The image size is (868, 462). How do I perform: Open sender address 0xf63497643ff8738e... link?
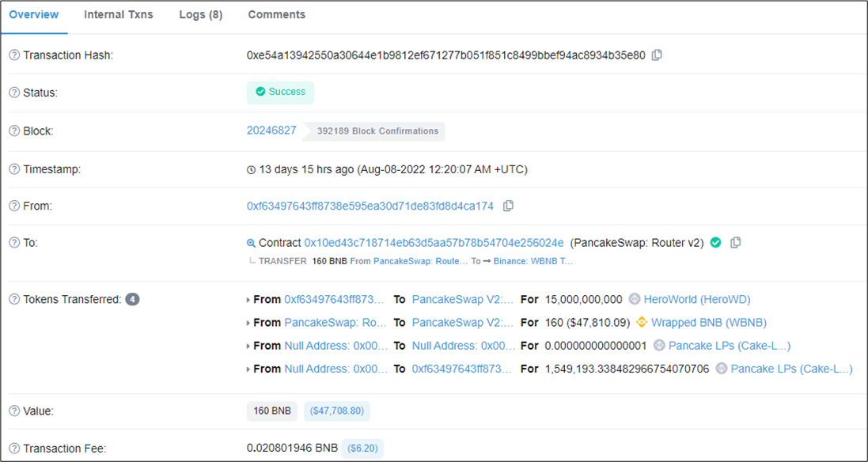(x=370, y=206)
